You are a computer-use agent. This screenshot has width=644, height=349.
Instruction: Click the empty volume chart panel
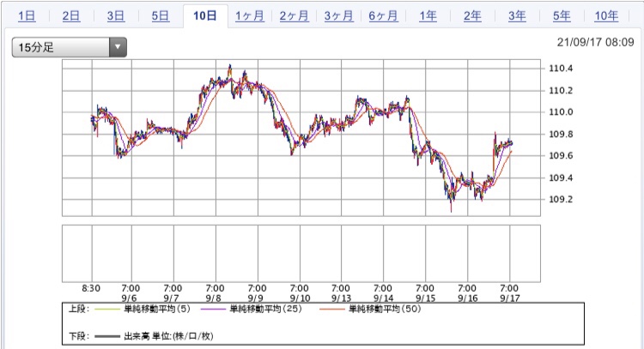pyautogui.click(x=301, y=254)
